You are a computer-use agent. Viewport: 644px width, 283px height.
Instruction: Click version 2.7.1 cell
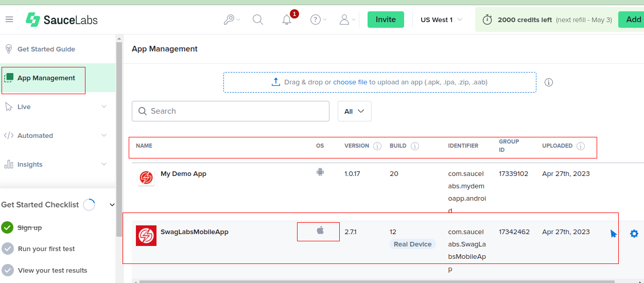(351, 232)
